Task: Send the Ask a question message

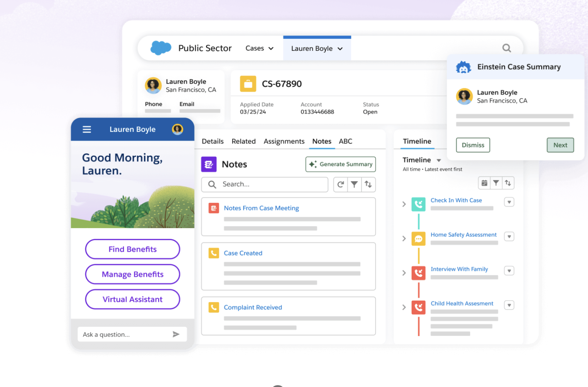Action: tap(176, 334)
